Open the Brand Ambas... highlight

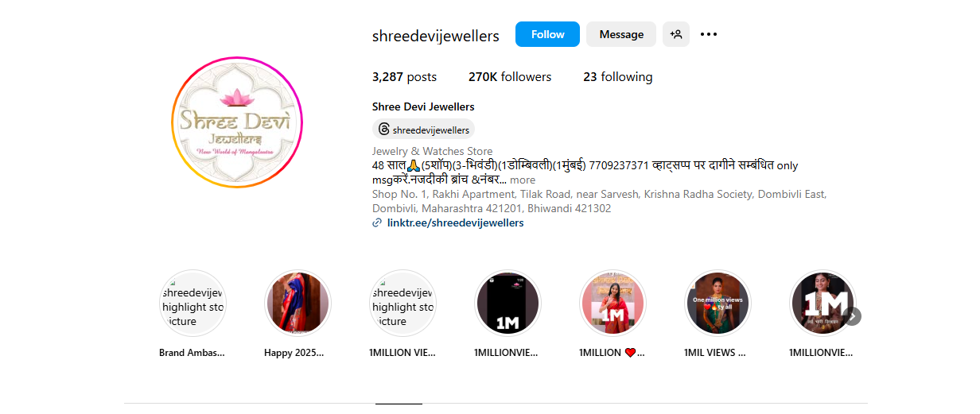192,304
